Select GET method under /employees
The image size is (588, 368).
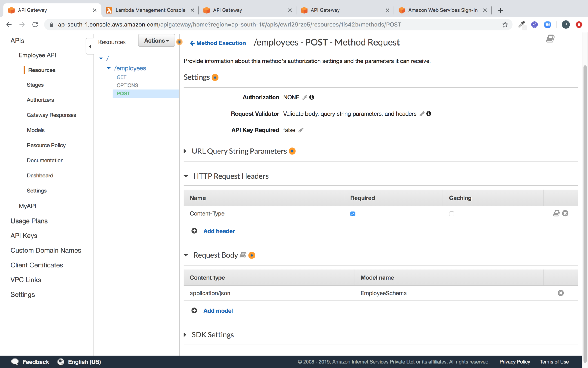click(x=121, y=77)
